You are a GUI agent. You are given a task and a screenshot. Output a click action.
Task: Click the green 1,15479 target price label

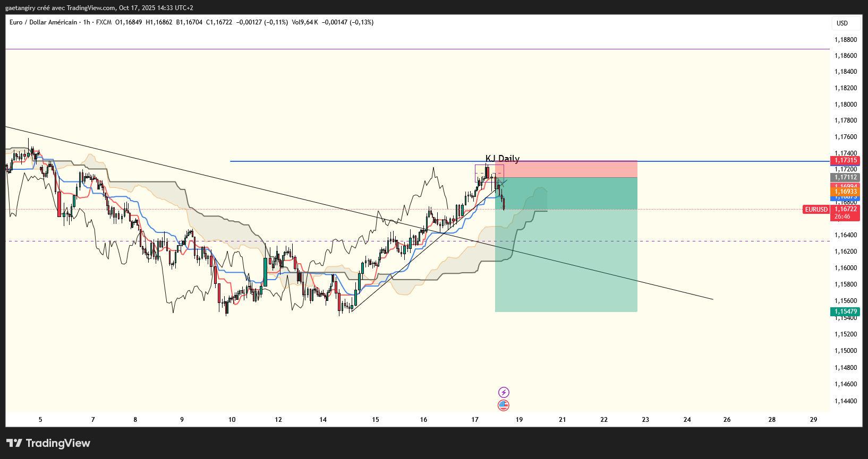coord(845,311)
